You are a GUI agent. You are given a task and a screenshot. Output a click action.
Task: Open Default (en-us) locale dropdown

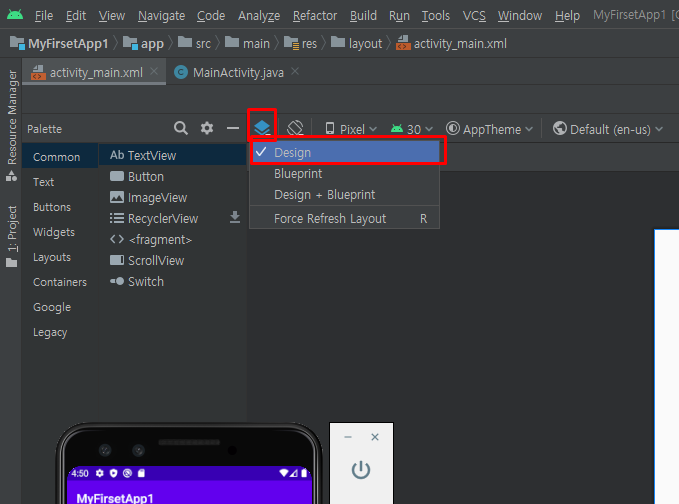(608, 129)
